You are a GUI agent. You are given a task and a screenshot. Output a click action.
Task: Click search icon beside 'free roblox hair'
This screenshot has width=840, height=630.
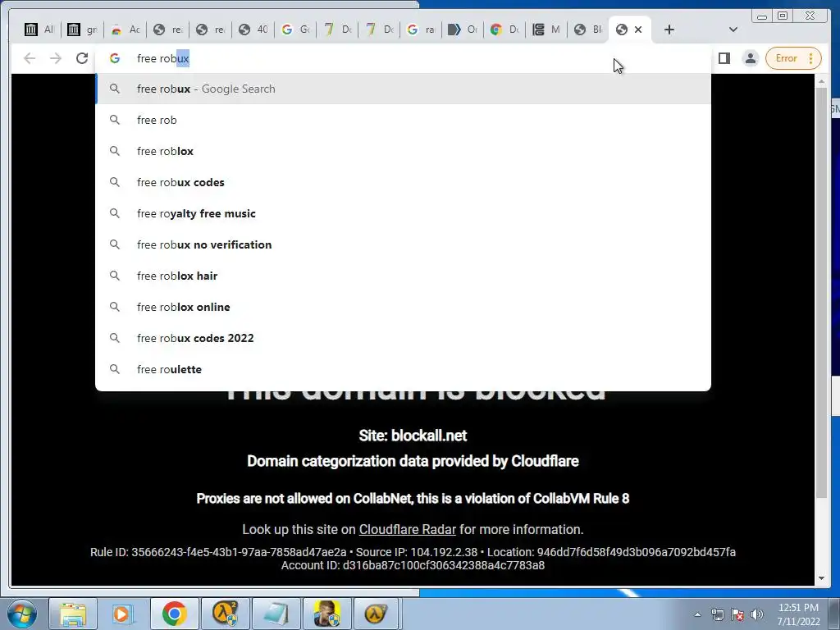click(x=115, y=276)
